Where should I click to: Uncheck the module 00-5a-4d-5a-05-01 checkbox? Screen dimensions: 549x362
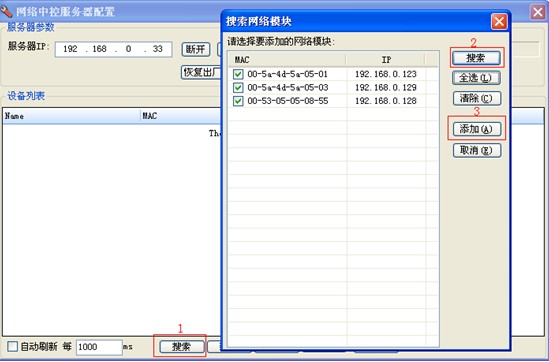(238, 74)
